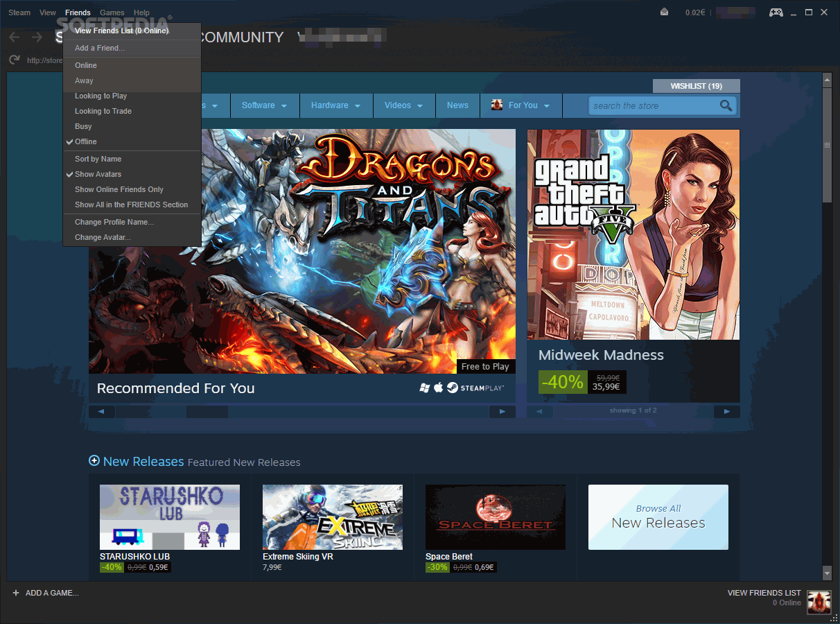Click the store search magnifier icon

(x=726, y=105)
